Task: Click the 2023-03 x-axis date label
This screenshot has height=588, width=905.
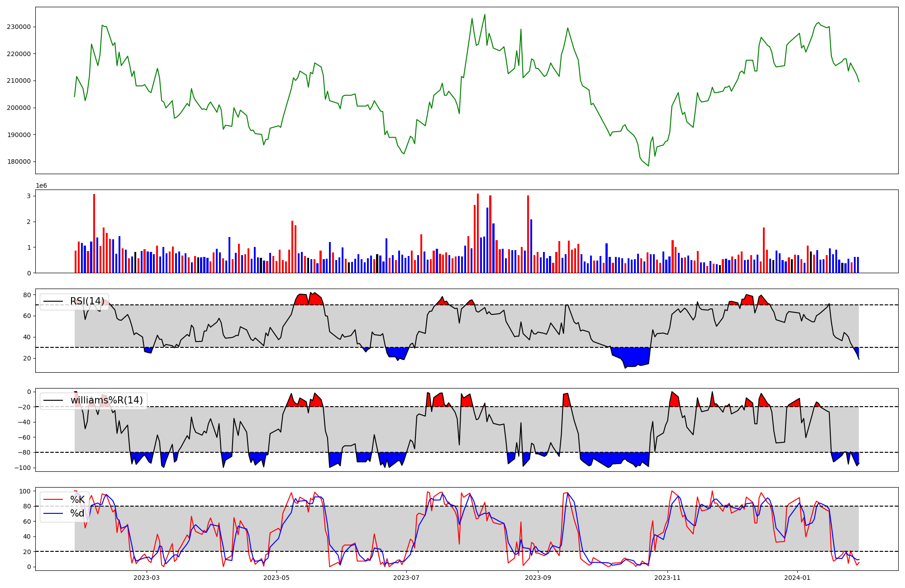Action: click(x=147, y=578)
